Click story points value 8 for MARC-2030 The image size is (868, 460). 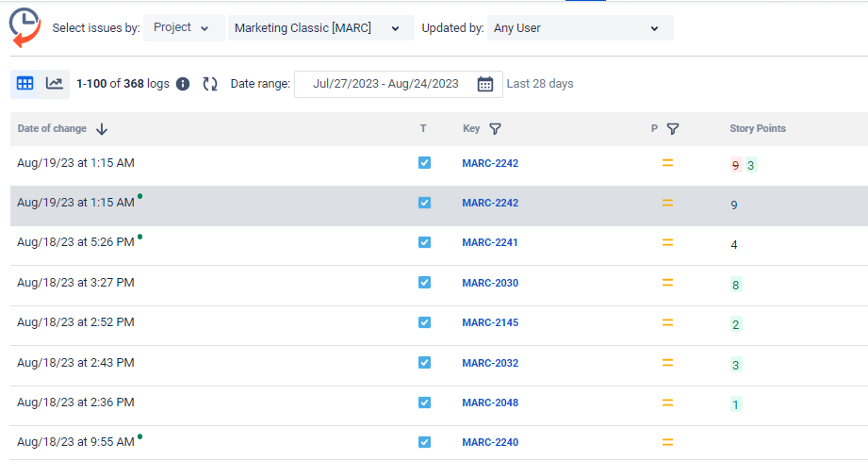(x=736, y=285)
